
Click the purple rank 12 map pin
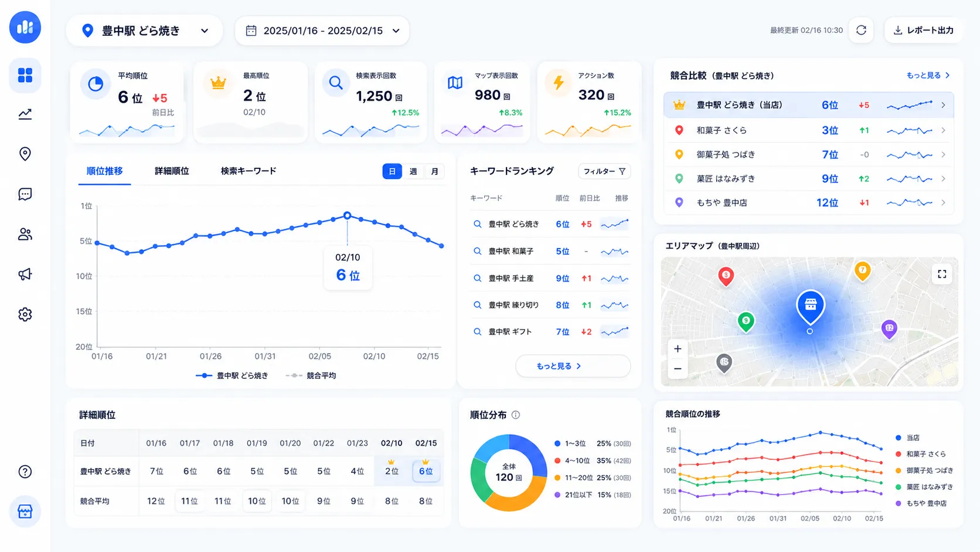pos(889,329)
